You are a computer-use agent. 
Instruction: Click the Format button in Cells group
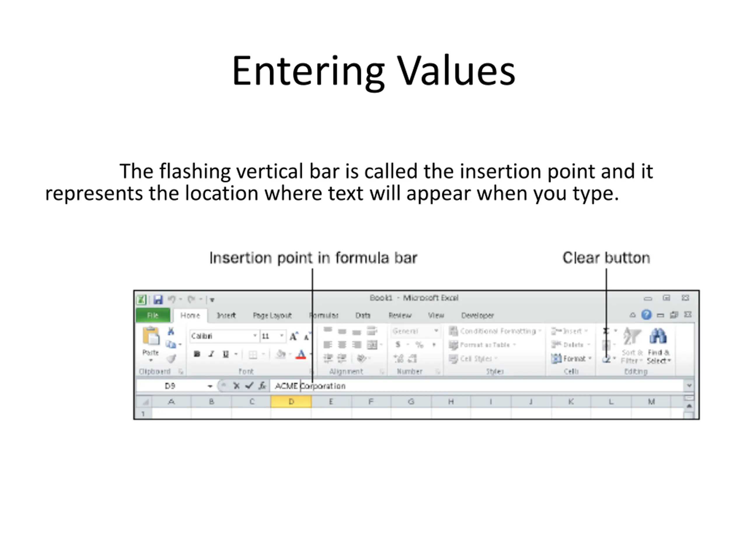pos(571,358)
